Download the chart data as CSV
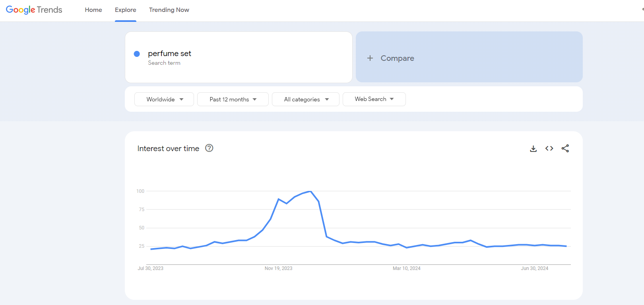 click(533, 148)
